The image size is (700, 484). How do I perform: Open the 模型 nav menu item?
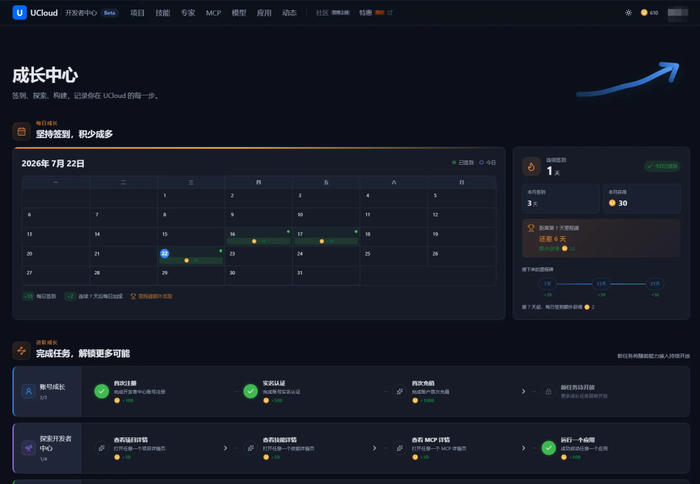point(239,13)
